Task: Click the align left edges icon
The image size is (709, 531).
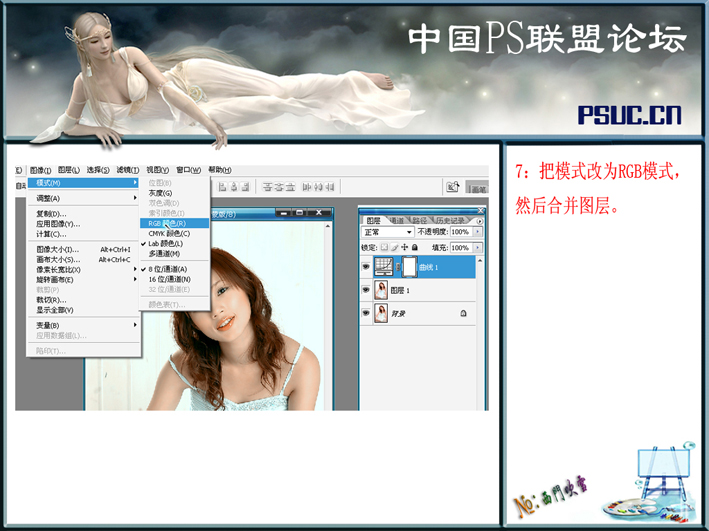Action: tap(222, 187)
